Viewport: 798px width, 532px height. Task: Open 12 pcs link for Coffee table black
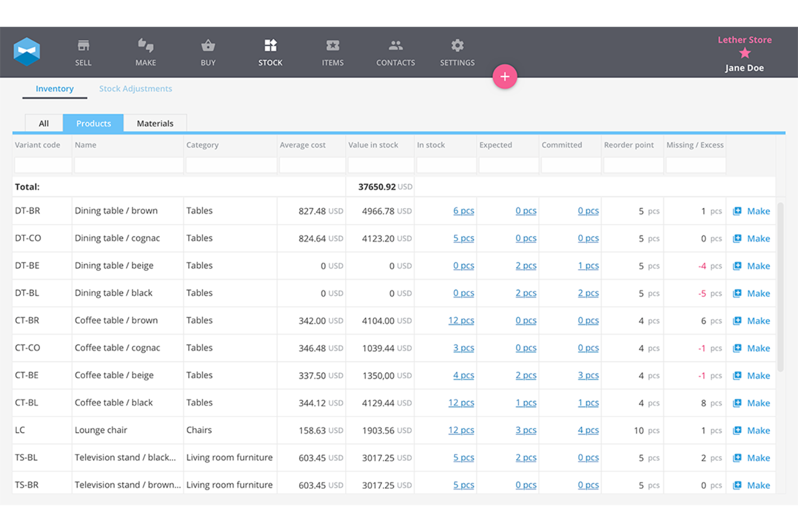click(x=461, y=403)
